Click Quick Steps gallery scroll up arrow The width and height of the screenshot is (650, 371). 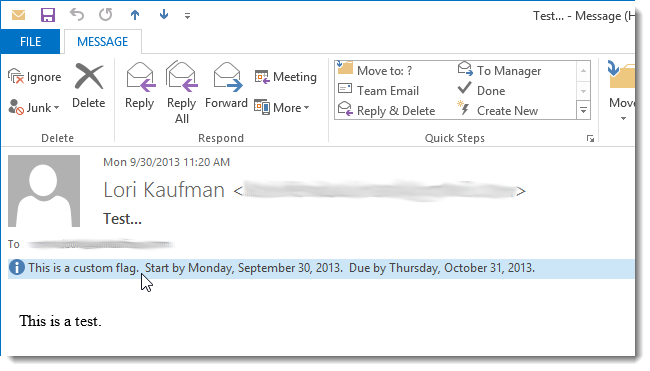tap(583, 71)
